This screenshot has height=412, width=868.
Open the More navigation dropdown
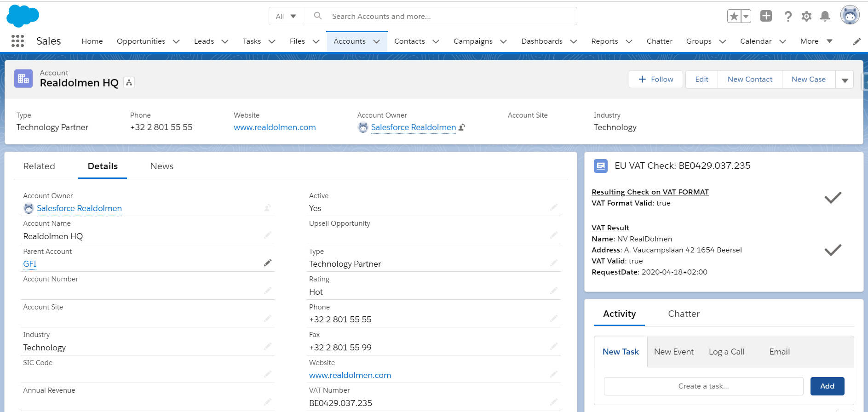tap(816, 41)
